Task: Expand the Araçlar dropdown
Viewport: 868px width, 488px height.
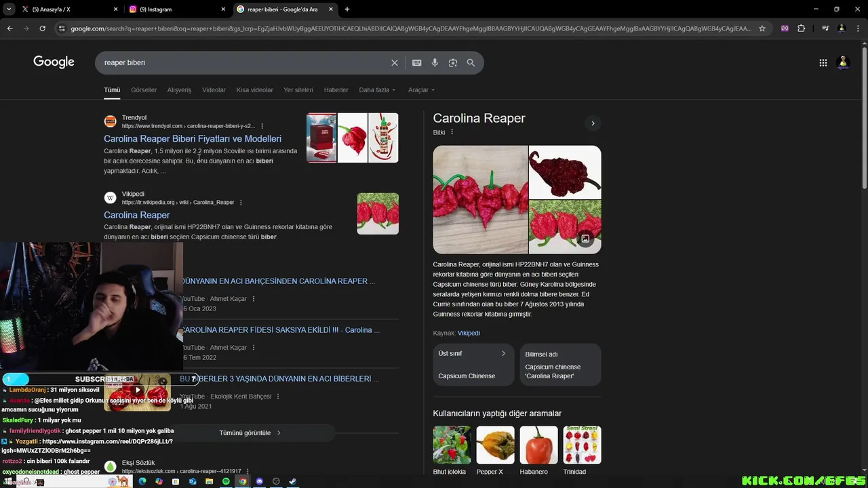Action: point(421,89)
